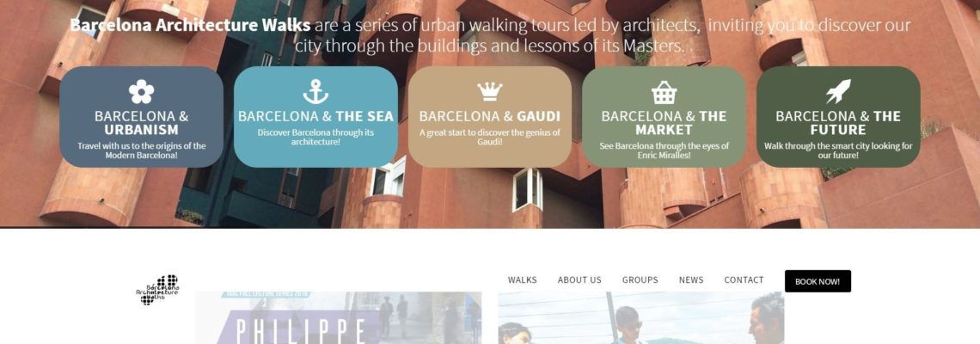Click the shopping basket icon on Market card
This screenshot has height=344, width=980.
[664, 93]
